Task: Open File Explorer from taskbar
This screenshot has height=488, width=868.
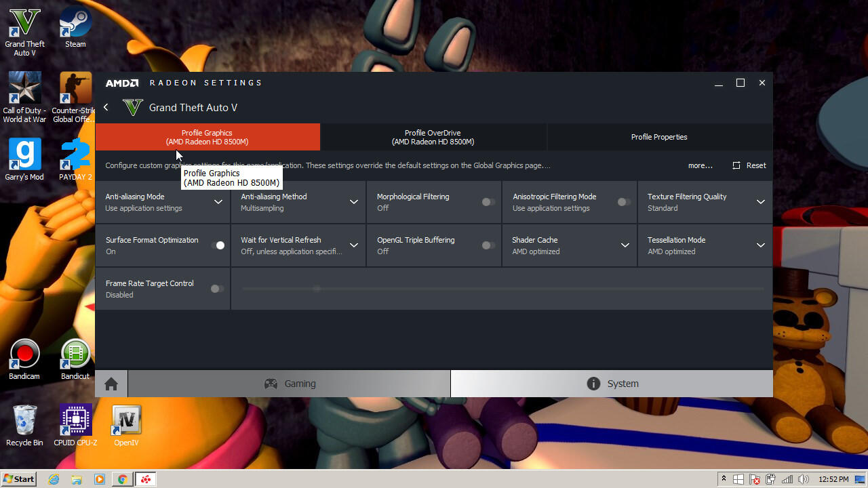Action: [77, 479]
